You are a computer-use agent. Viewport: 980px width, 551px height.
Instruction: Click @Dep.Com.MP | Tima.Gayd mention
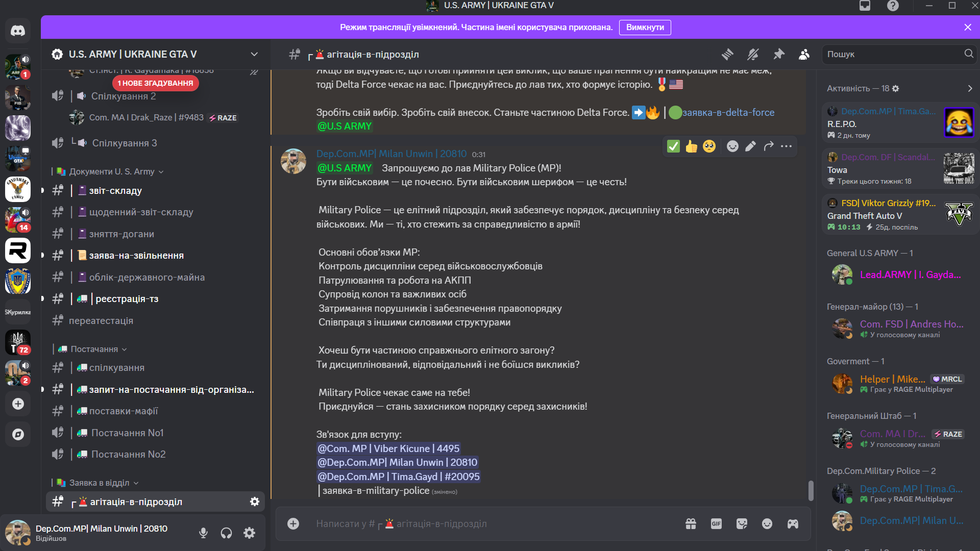click(x=399, y=477)
